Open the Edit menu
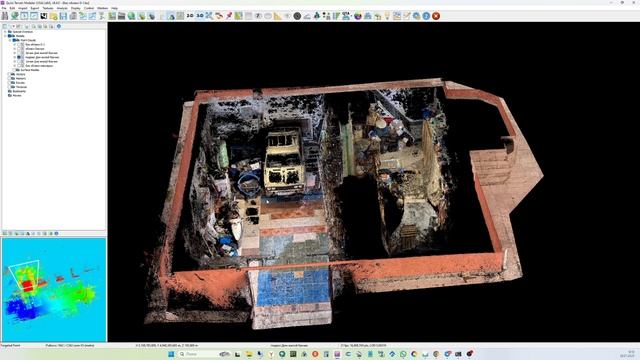This screenshot has height=360, width=640. pyautogui.click(x=12, y=8)
